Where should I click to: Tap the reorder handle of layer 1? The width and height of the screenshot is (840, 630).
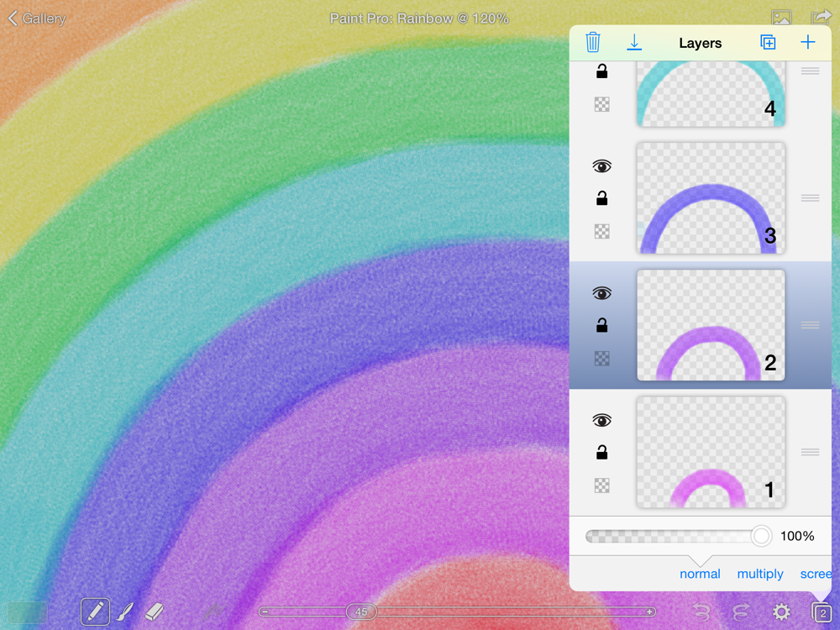click(x=810, y=452)
